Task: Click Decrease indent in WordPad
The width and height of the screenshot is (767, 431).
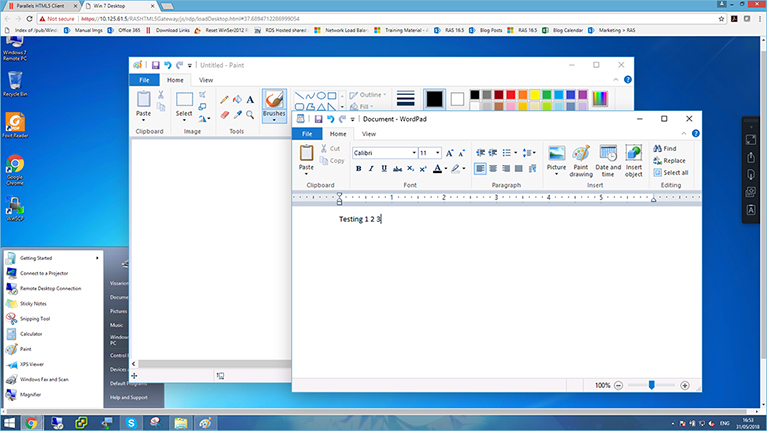Action: [x=480, y=153]
